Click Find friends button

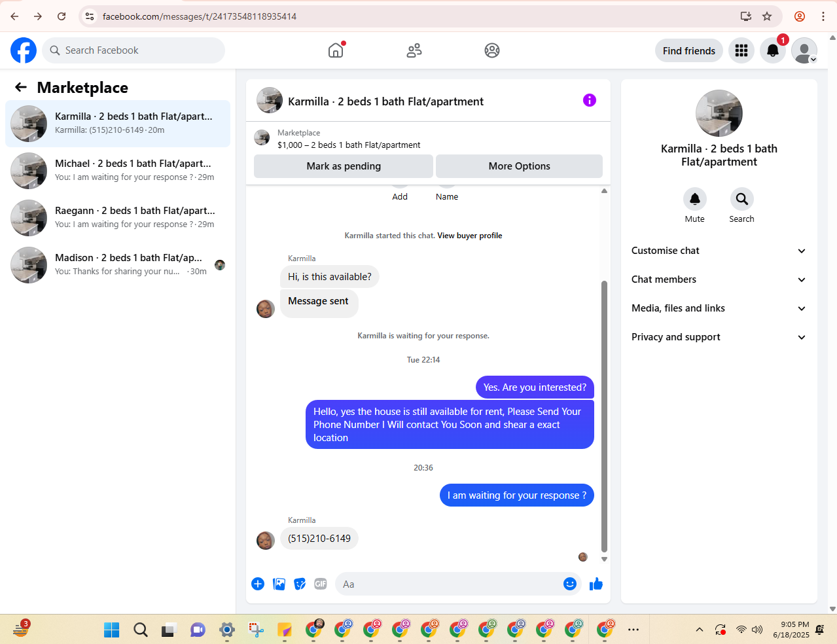[x=689, y=50]
